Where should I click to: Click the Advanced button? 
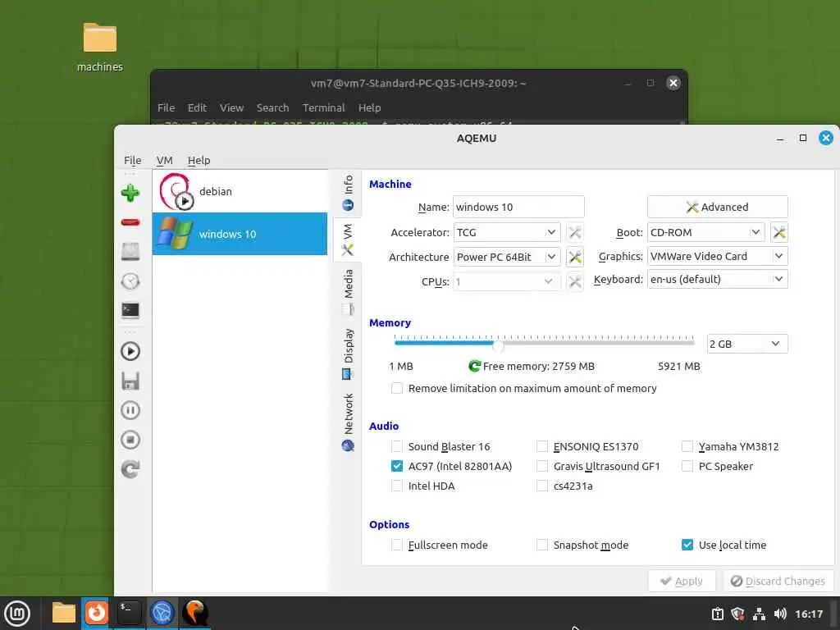717,207
